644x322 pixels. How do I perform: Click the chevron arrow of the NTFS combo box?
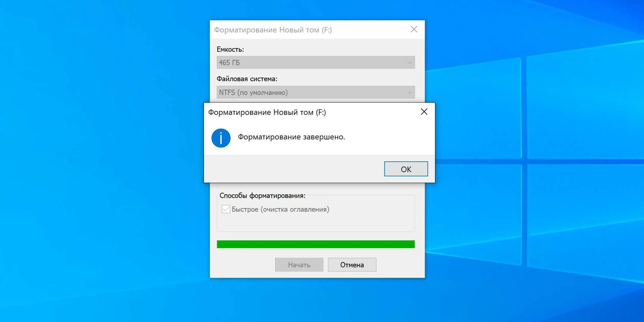pyautogui.click(x=409, y=92)
